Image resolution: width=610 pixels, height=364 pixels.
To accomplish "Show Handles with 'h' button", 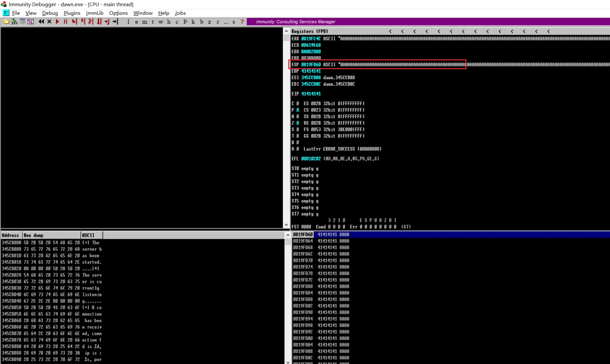I will coord(169,22).
